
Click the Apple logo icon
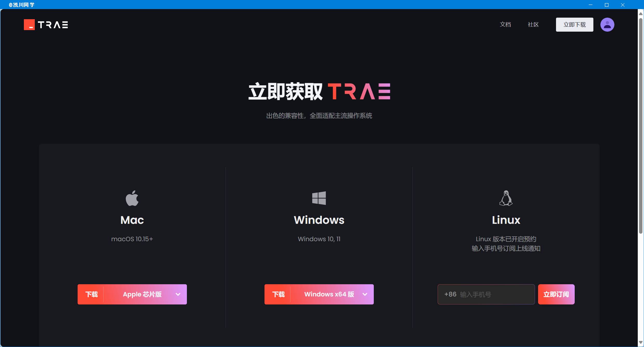point(132,198)
